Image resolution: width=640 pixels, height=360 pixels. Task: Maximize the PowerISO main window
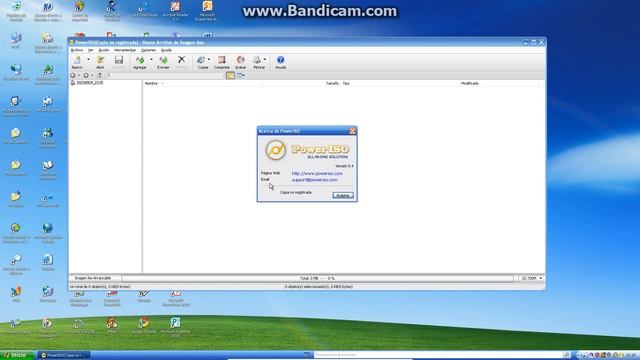pos(533,42)
